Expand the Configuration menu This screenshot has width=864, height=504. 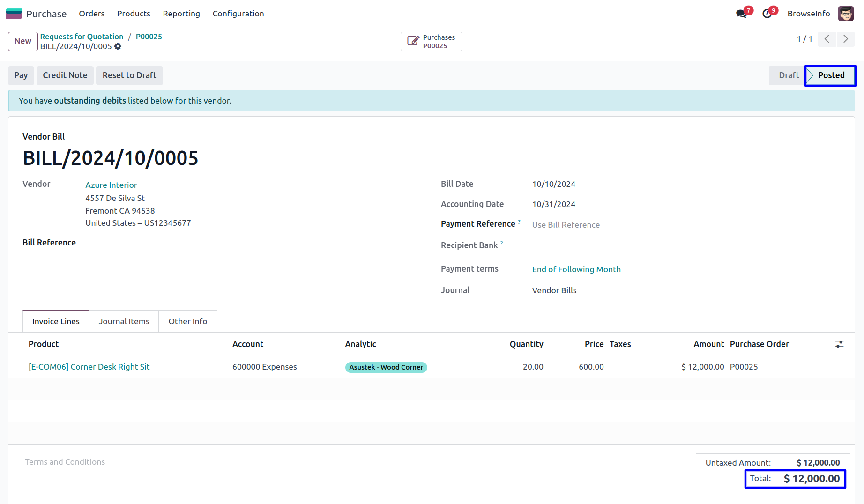(238, 14)
